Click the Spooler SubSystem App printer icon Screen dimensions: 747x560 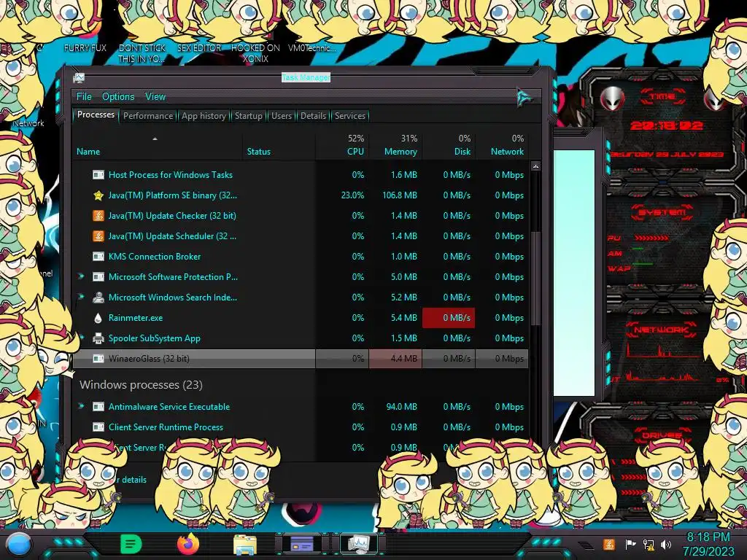pyautogui.click(x=98, y=338)
